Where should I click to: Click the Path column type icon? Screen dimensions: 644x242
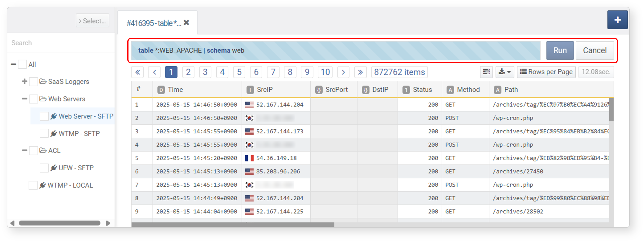pyautogui.click(x=498, y=90)
